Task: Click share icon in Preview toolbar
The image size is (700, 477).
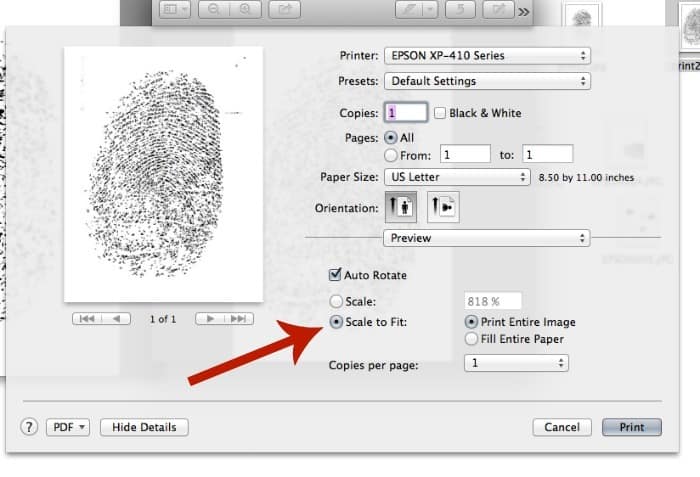Action: pyautogui.click(x=284, y=9)
